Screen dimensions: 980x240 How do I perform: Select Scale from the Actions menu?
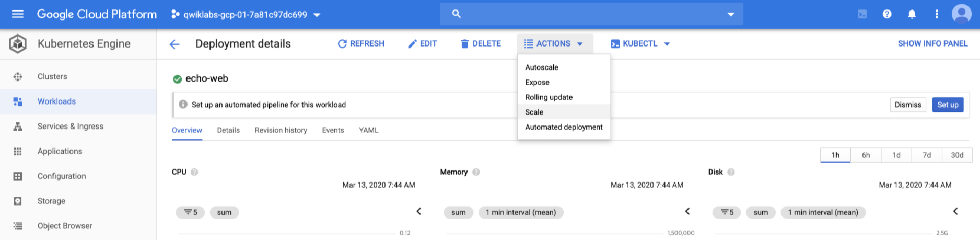(564, 112)
